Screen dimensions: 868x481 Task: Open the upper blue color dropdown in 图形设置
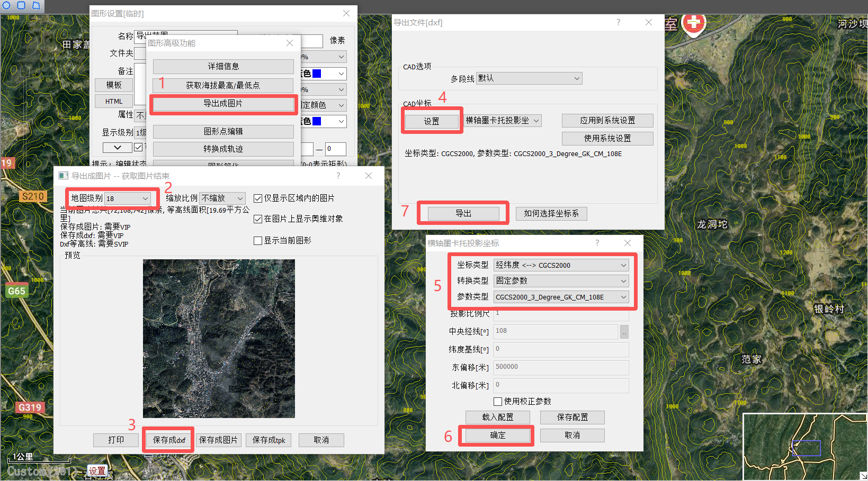[x=324, y=74]
